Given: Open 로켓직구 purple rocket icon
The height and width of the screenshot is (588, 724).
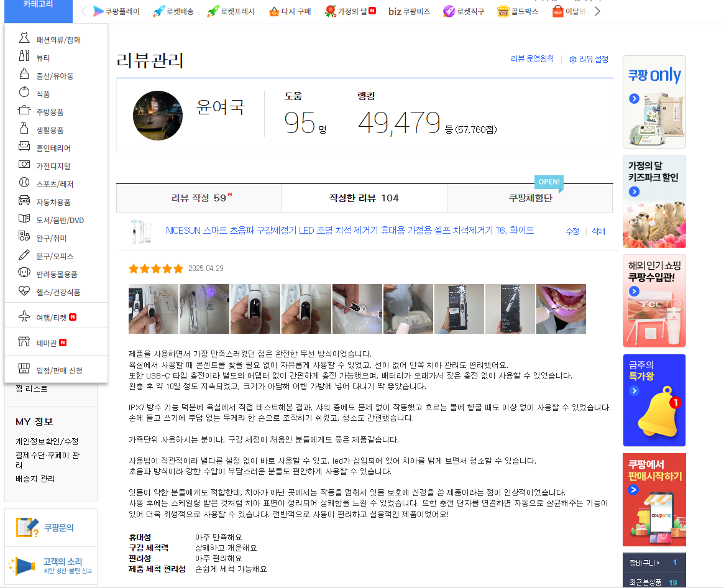Looking at the screenshot, I should 449,11.
